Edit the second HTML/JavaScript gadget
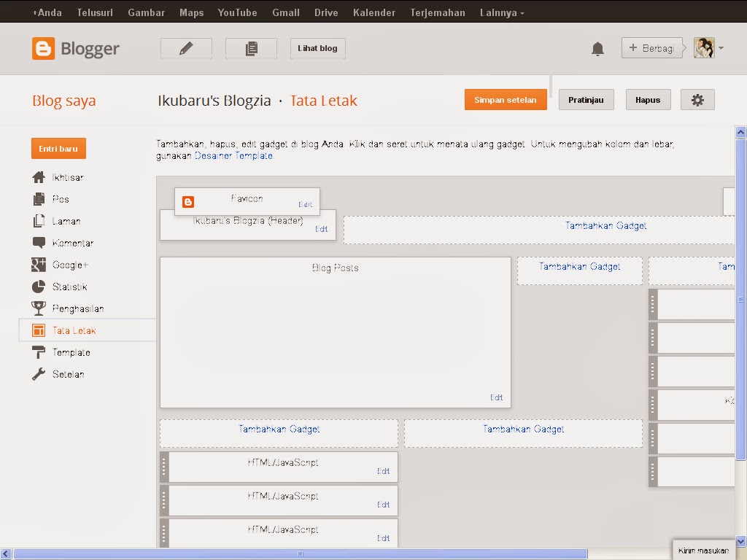The height and width of the screenshot is (560, 747). (384, 505)
